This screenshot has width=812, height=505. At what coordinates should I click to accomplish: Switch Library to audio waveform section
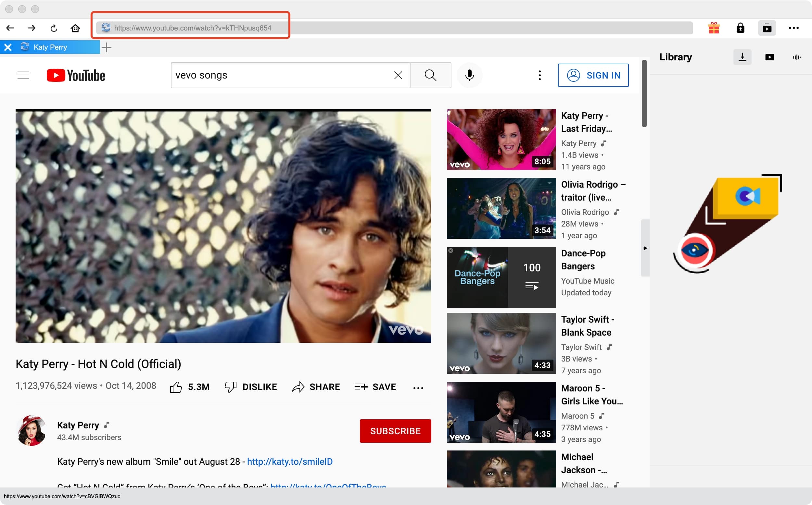pyautogui.click(x=796, y=57)
